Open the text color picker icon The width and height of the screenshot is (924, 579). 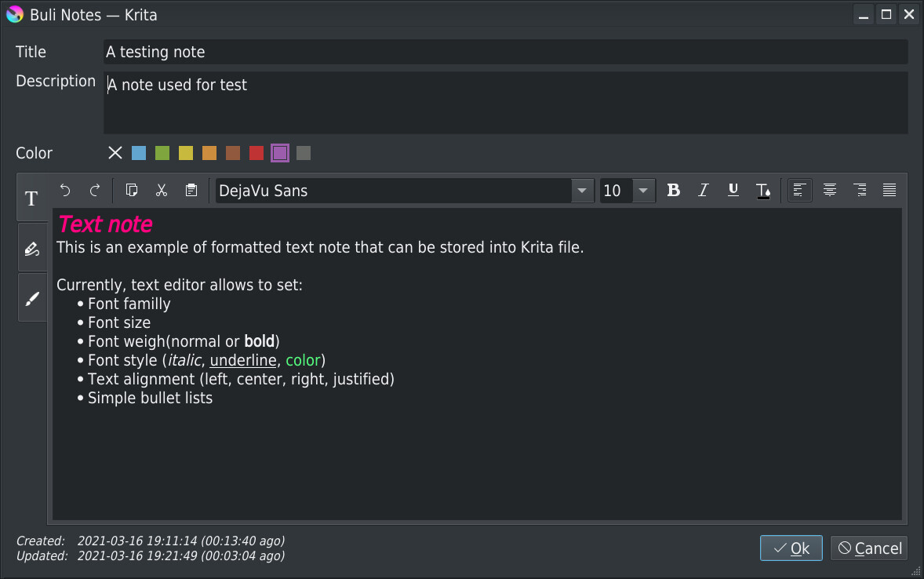(x=763, y=190)
